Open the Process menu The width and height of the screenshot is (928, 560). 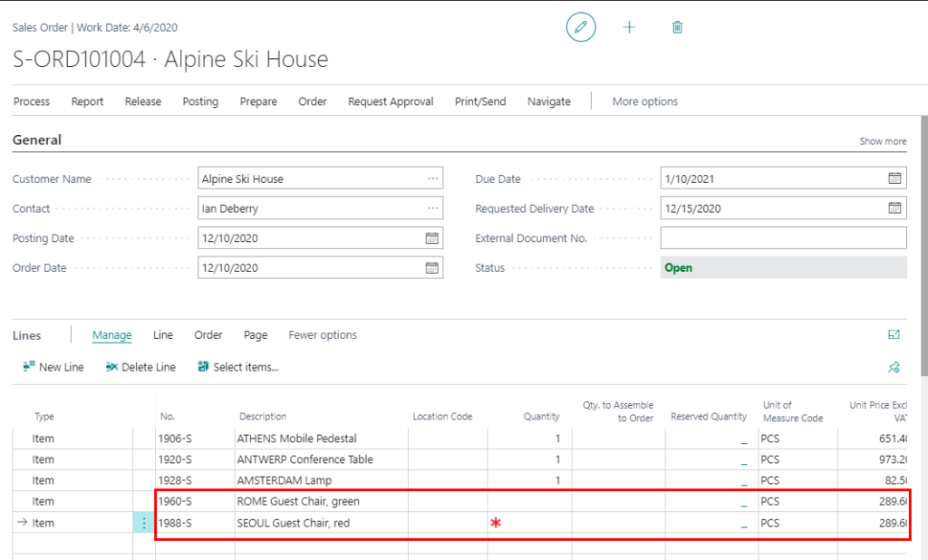[32, 101]
